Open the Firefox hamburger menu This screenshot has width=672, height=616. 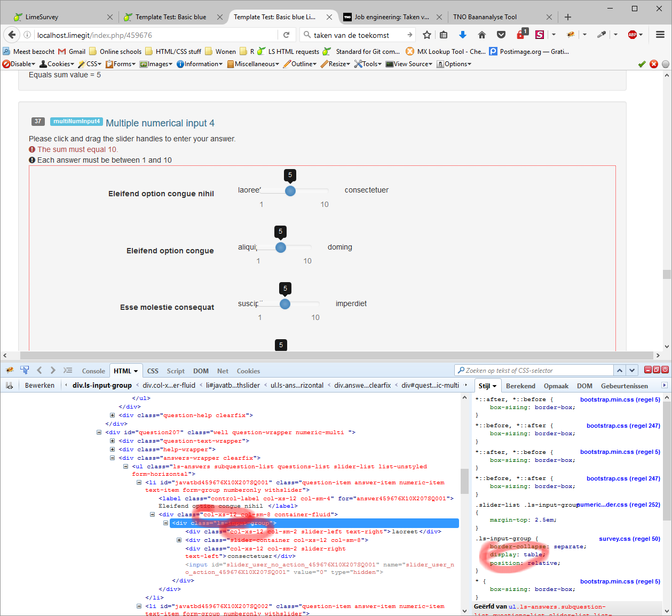coord(660,35)
